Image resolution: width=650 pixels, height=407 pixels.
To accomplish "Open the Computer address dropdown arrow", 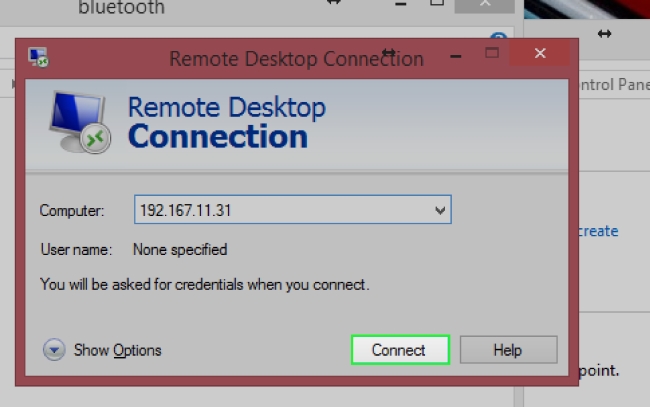I will (x=440, y=211).
